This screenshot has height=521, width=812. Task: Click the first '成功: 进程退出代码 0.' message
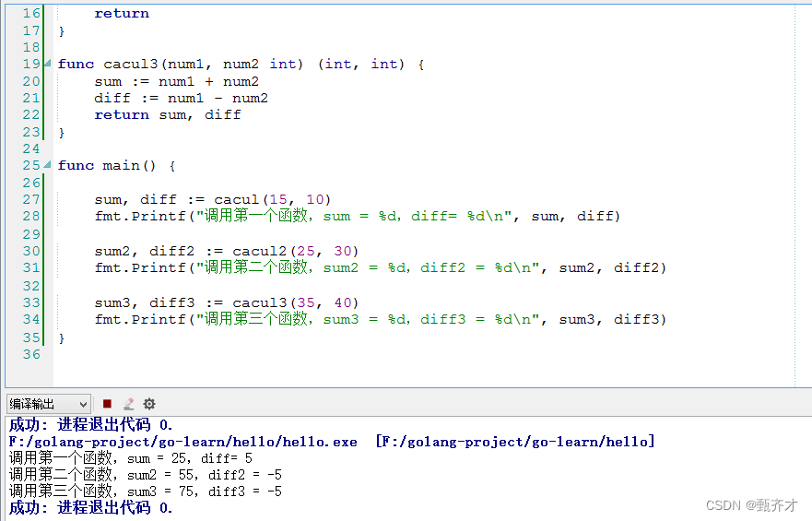pos(90,425)
